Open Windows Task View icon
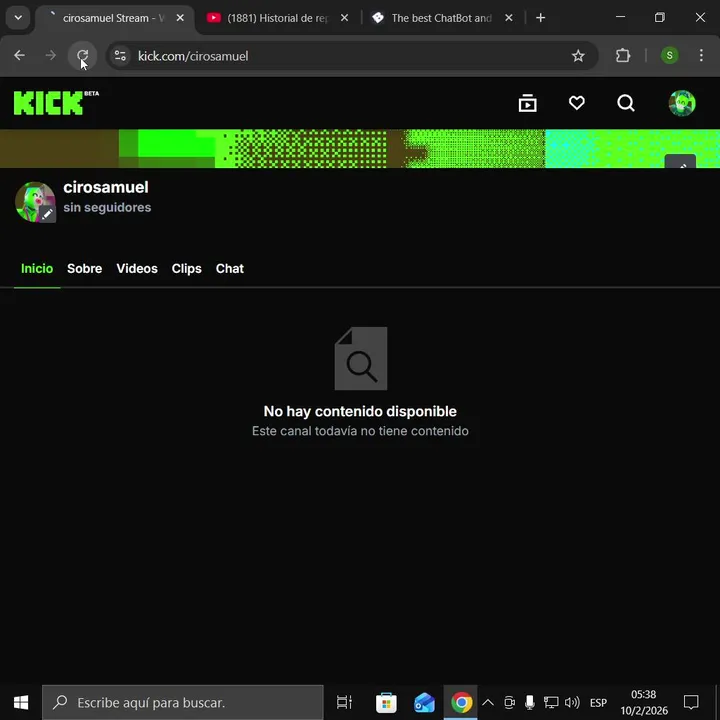720x720 pixels. click(344, 703)
